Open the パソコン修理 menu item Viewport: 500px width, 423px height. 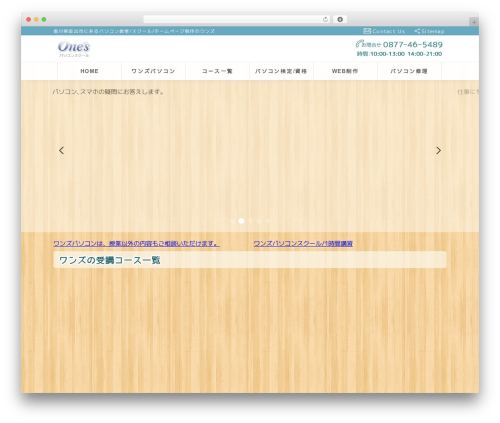click(409, 71)
